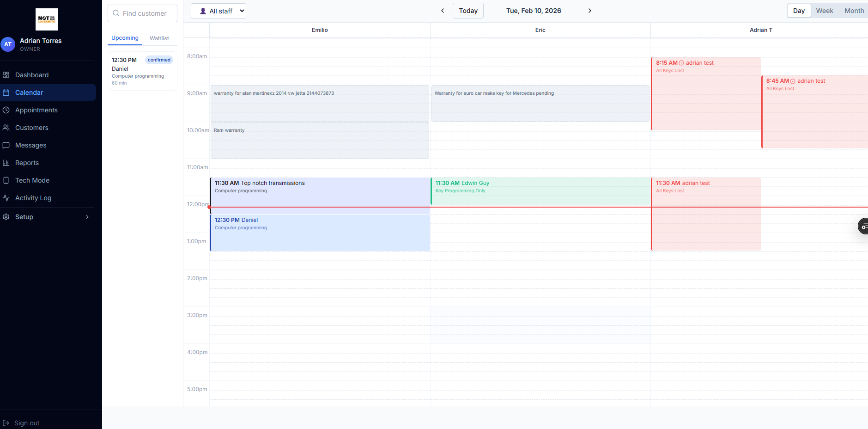Viewport: 868px width, 429px height.
Task: Switch calendar to Month view
Action: click(x=854, y=10)
